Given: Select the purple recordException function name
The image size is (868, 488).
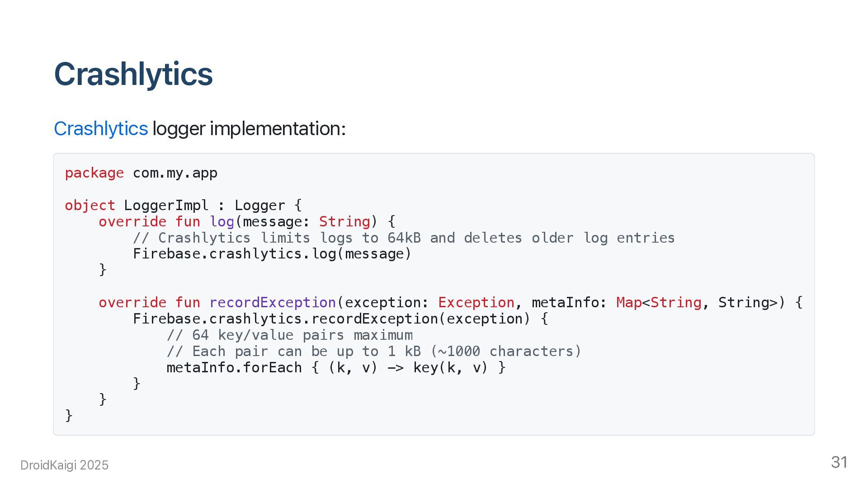Looking at the screenshot, I should [x=273, y=303].
